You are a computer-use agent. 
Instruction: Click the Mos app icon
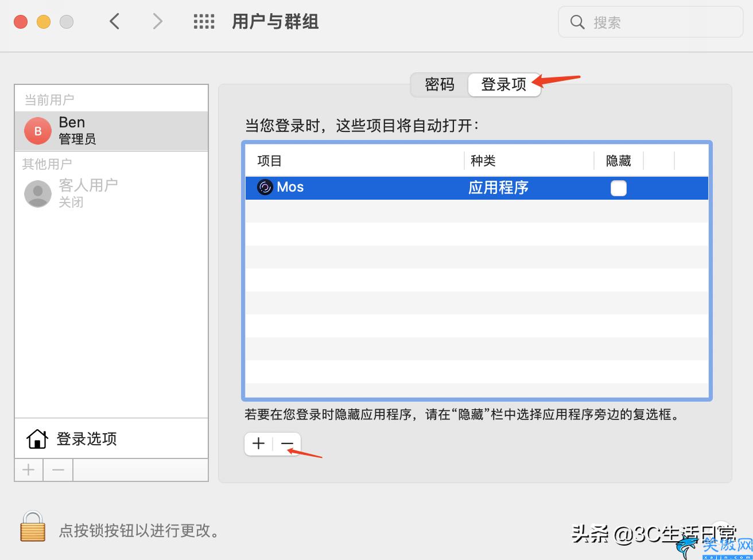click(x=265, y=187)
